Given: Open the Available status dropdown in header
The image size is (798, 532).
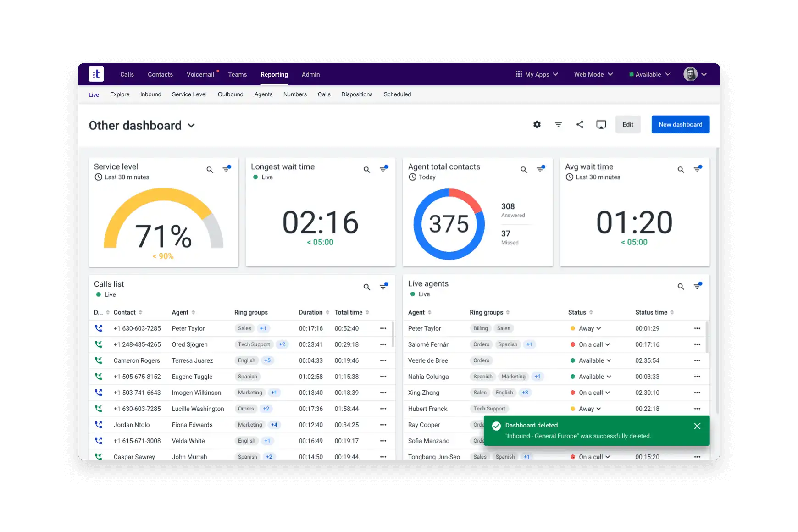Looking at the screenshot, I should pos(649,74).
